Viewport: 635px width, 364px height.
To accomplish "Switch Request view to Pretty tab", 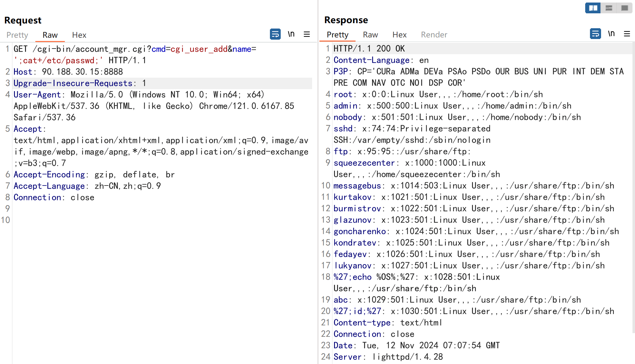I will click(17, 35).
